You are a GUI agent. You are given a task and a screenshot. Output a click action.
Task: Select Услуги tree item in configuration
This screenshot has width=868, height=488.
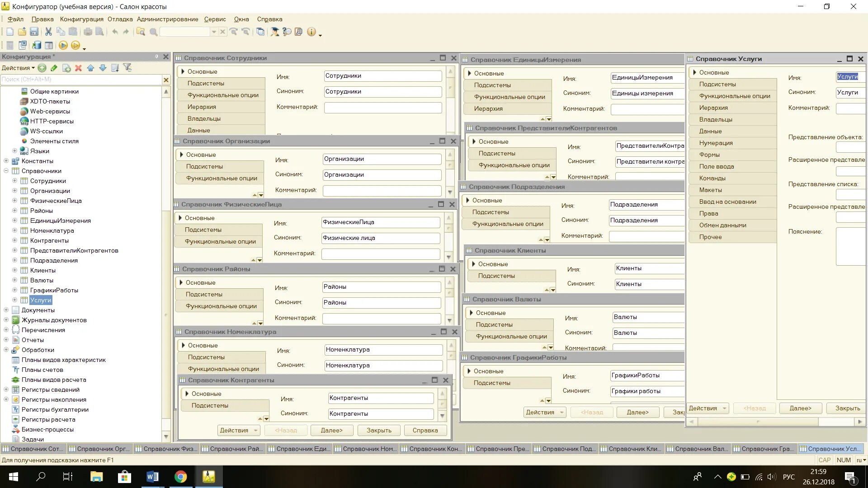(41, 300)
